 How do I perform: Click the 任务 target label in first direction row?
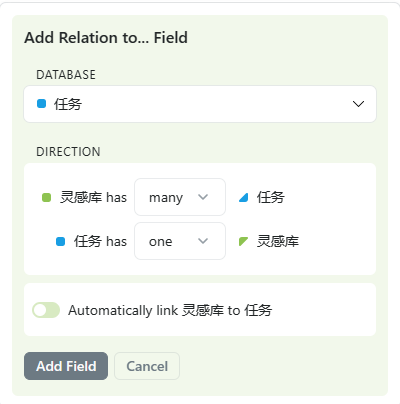(x=270, y=197)
